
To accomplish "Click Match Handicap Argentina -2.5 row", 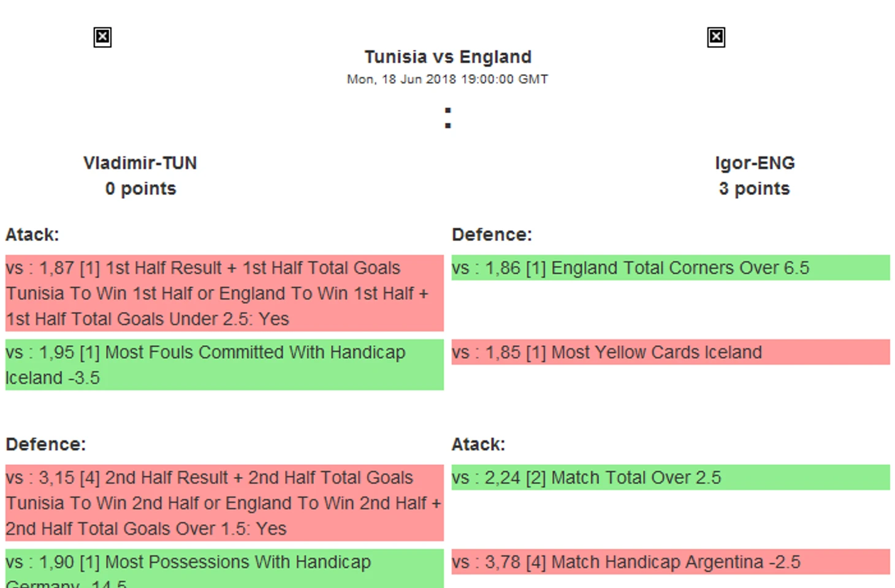I will point(671,562).
